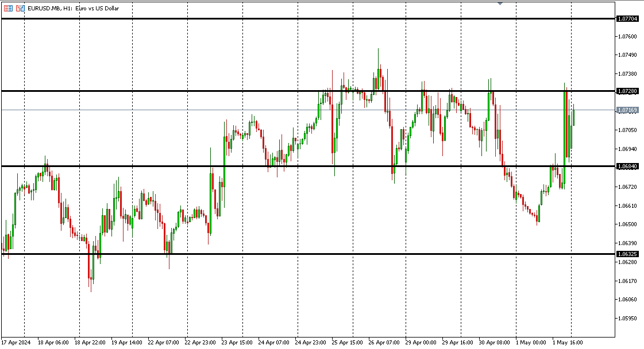Viewport: 644px width, 349px height.
Task: Click the 1.06500 price scale label
Action: tap(627, 224)
